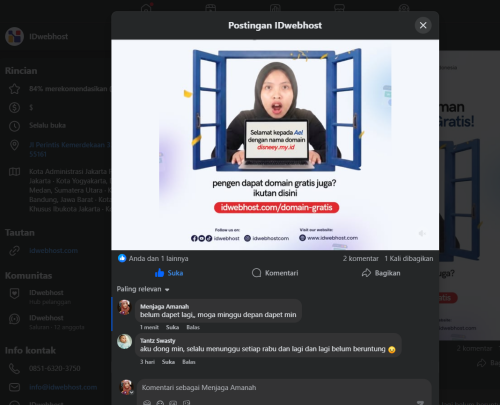This screenshot has height=405, width=500.
Task: Click the messenger channel icon under Komunitas
Action: pos(14,319)
